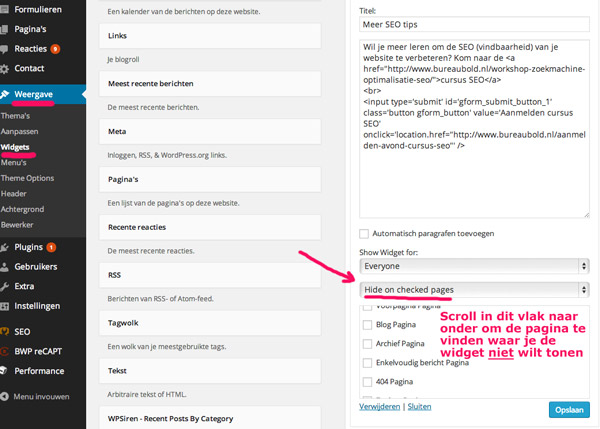The width and height of the screenshot is (600, 429).
Task: Click the Pagina's pages icon in sidebar
Action: point(4,29)
